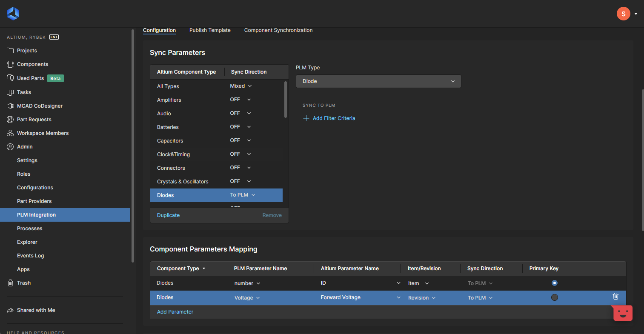Select primary key radio for Voltage row
Viewport: 644px width, 334px height.
click(x=554, y=297)
